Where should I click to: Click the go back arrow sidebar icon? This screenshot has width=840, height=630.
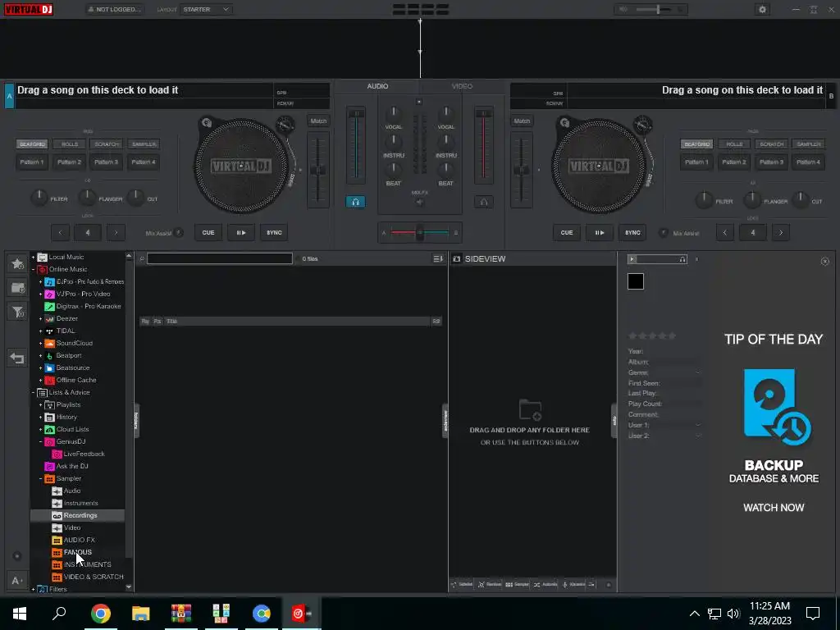point(17,358)
